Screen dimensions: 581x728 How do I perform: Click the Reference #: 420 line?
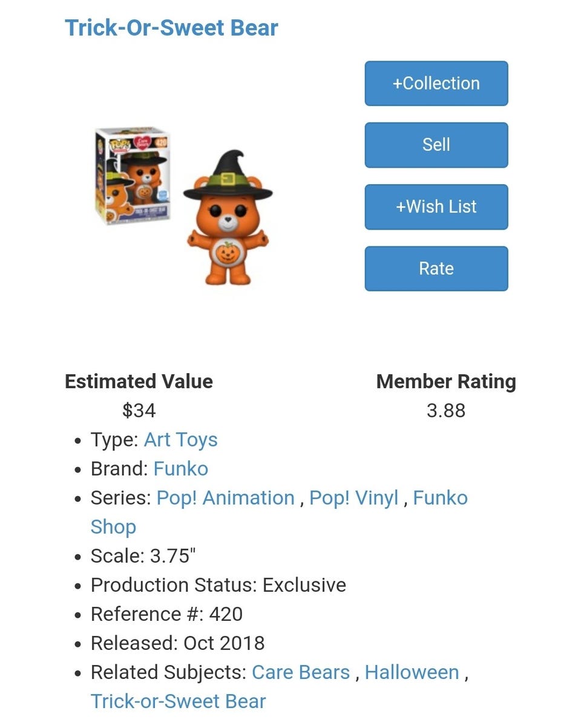click(x=166, y=614)
